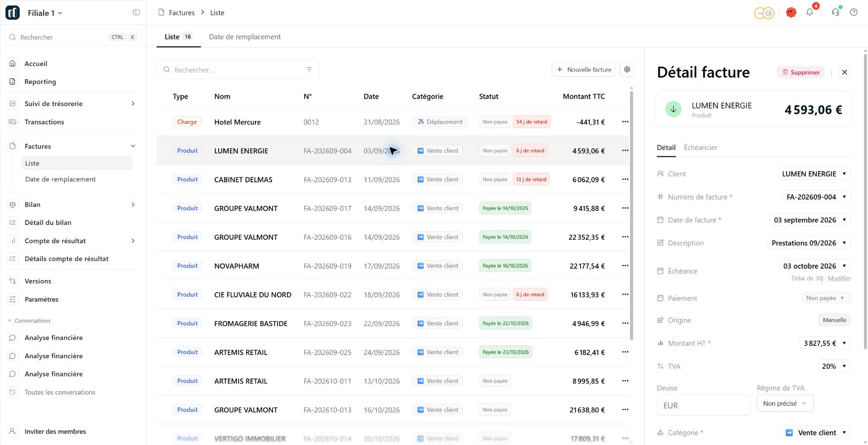The width and height of the screenshot is (868, 445).
Task: Select the Détail tab in panel
Action: point(666,148)
